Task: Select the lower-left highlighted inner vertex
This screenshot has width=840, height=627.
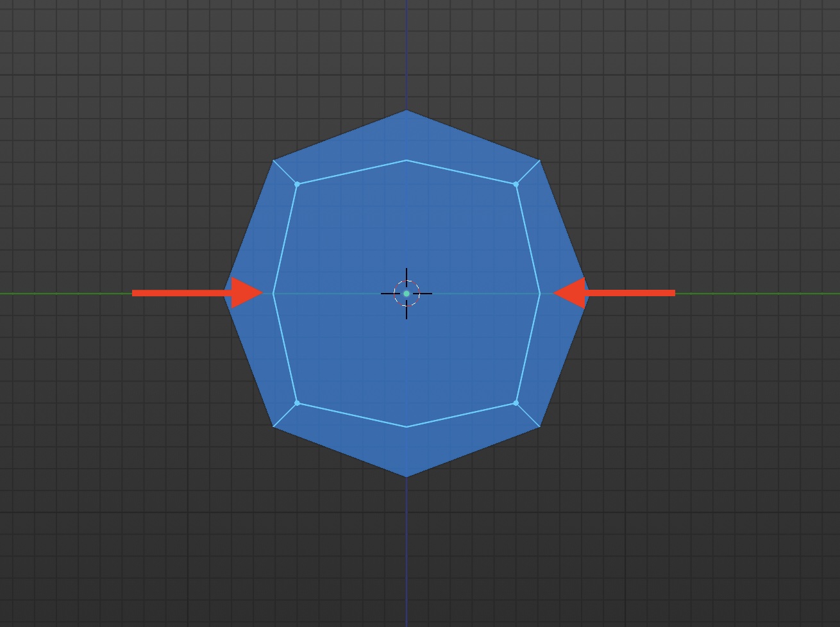Action: point(297,403)
